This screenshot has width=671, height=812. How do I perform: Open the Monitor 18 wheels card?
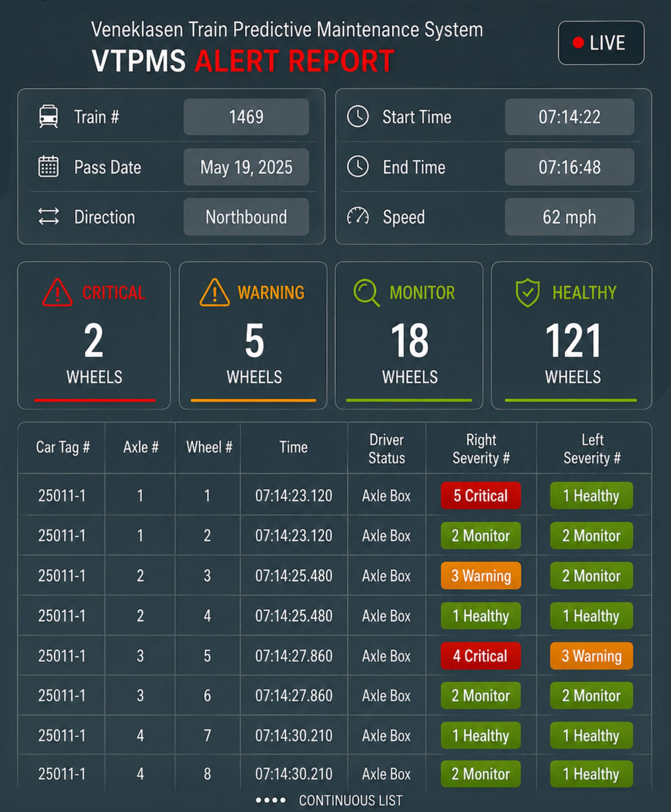point(409,336)
